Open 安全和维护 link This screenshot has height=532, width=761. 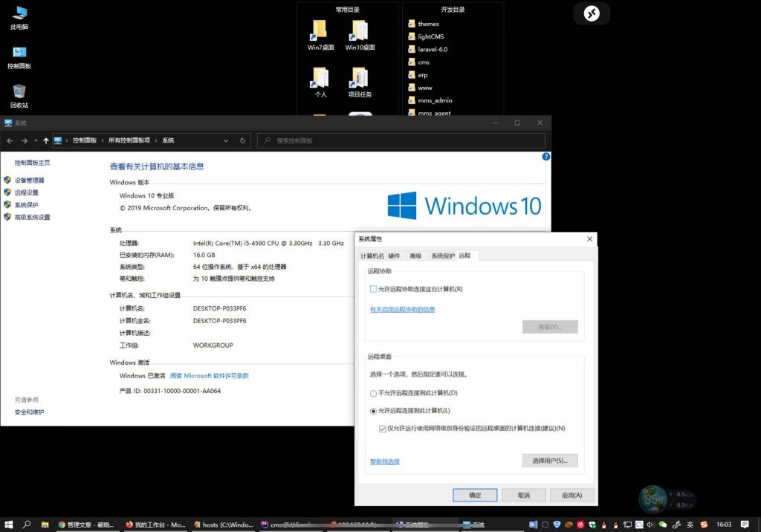[29, 412]
